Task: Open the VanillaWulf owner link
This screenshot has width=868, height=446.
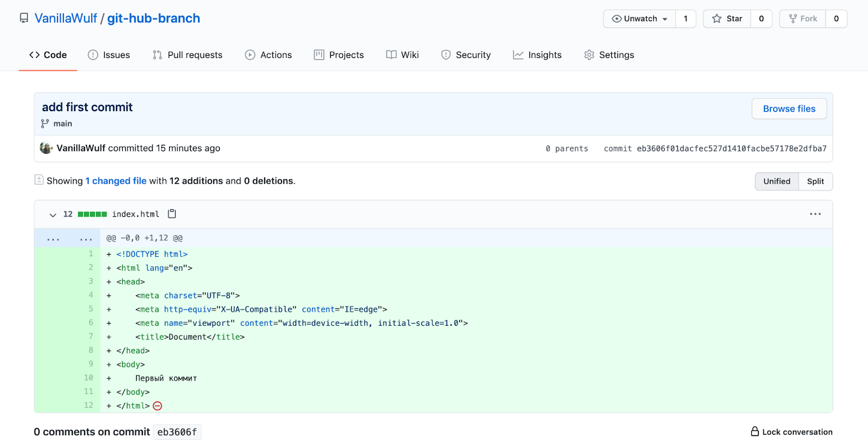Action: pos(66,18)
